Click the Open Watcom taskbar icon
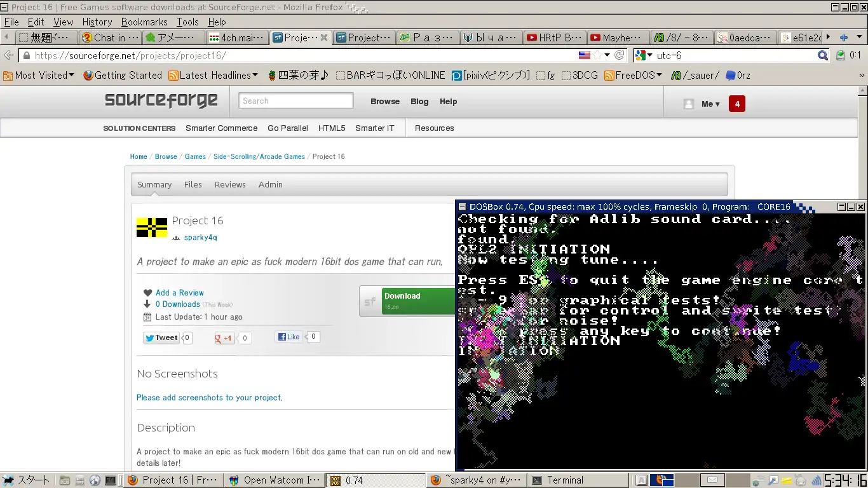This screenshot has width=868, height=488. (x=234, y=480)
